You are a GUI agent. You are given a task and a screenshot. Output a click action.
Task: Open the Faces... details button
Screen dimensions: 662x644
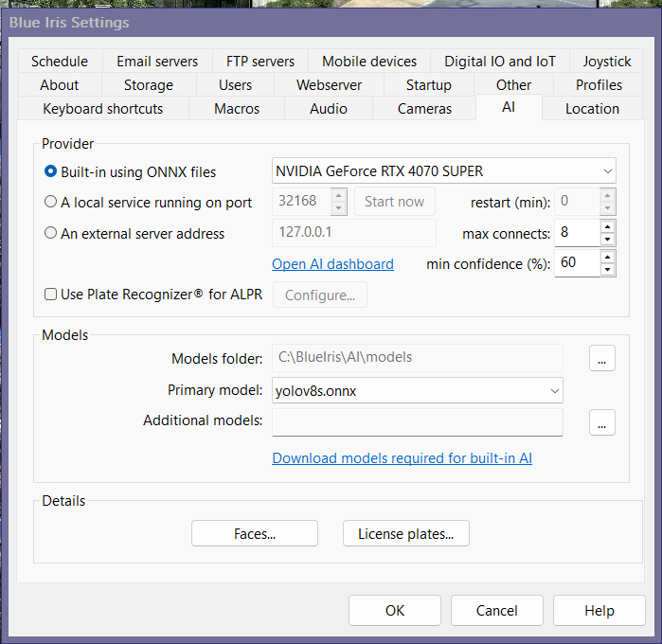click(x=255, y=534)
